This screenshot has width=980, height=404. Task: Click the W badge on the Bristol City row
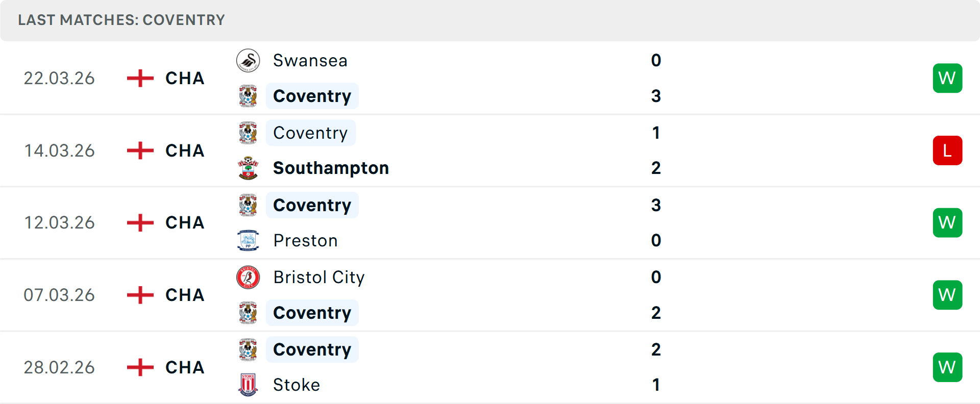pos(947,295)
